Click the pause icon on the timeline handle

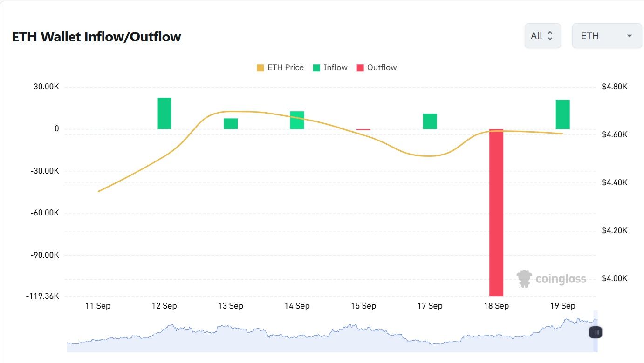coord(595,332)
